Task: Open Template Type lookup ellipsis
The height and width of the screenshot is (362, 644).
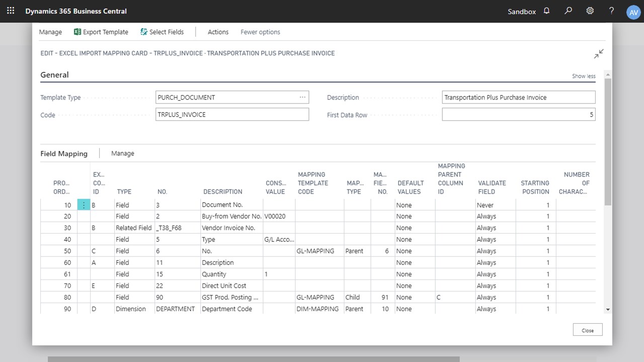Action: click(x=302, y=97)
